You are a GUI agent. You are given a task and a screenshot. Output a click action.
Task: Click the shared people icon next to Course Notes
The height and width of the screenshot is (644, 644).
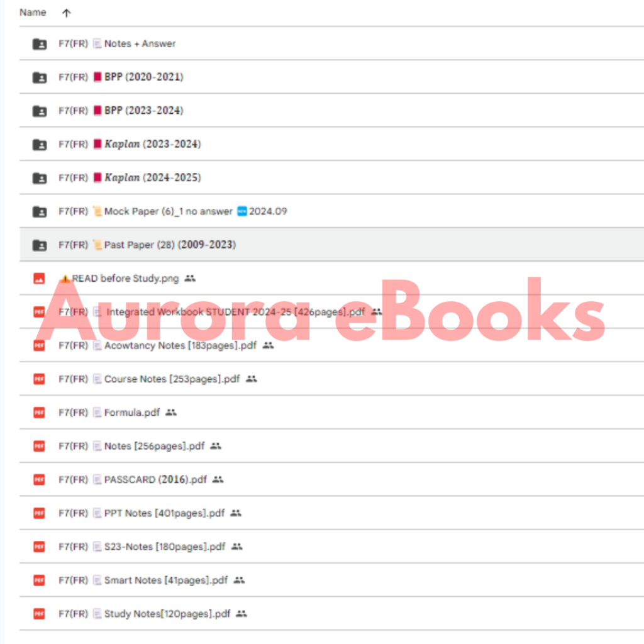[x=252, y=379]
